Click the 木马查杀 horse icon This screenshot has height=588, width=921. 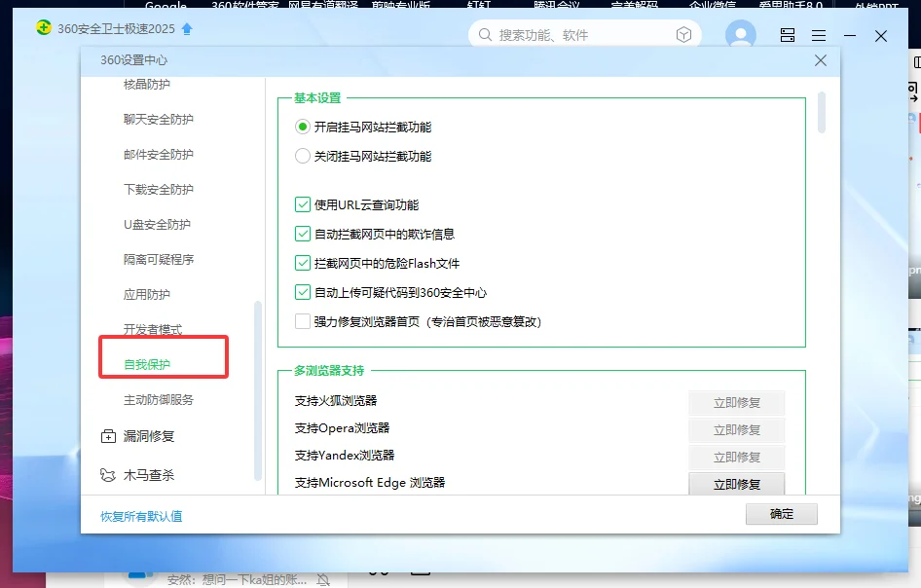(108, 475)
